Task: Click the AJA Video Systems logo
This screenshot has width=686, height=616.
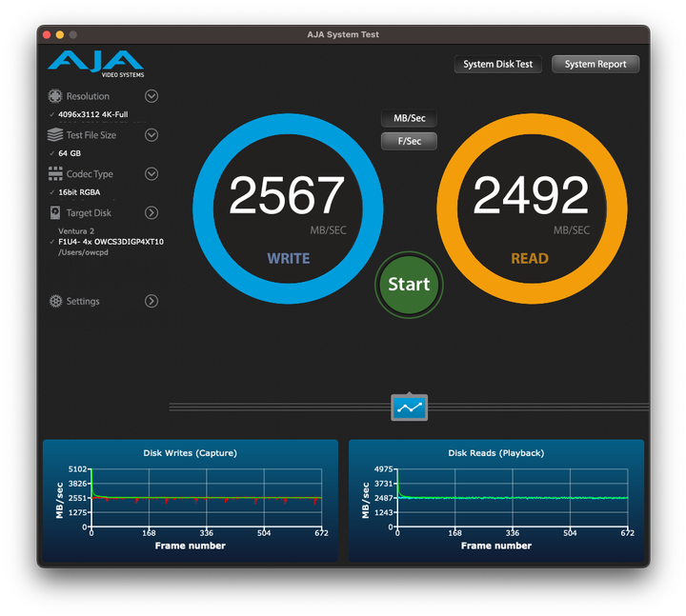Action: 95,65
